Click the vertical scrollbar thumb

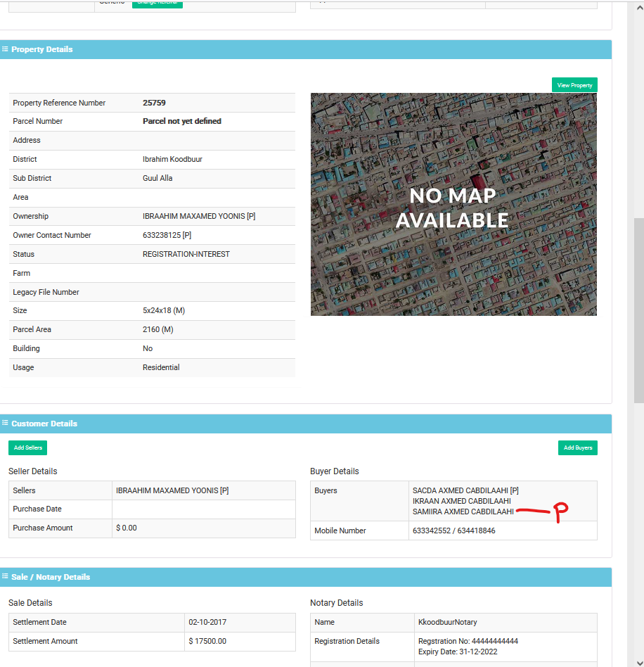(x=639, y=310)
